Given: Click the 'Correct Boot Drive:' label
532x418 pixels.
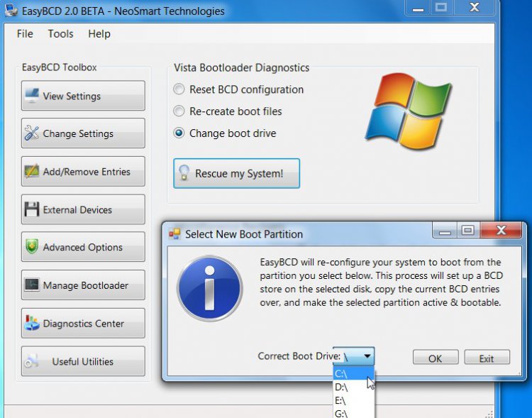Looking at the screenshot, I should click(x=299, y=356).
